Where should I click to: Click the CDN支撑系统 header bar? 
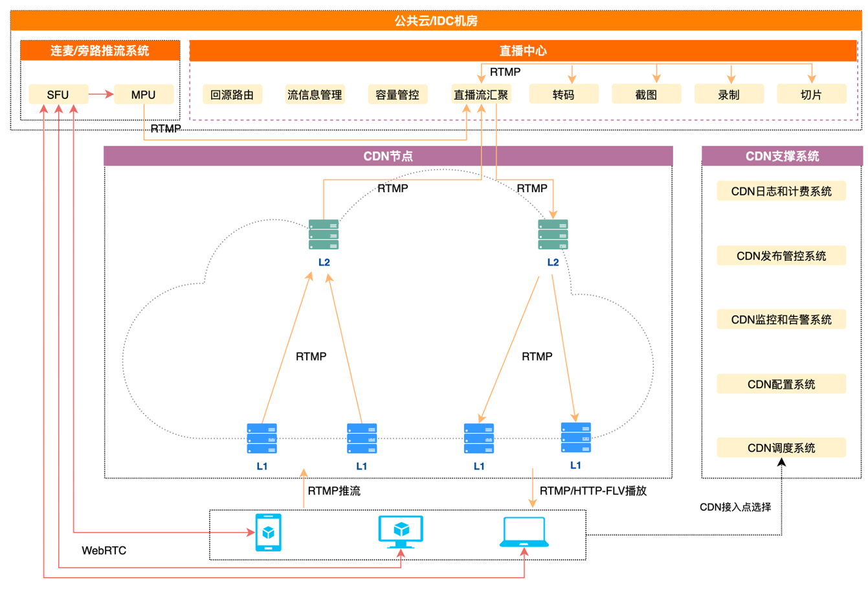[782, 156]
